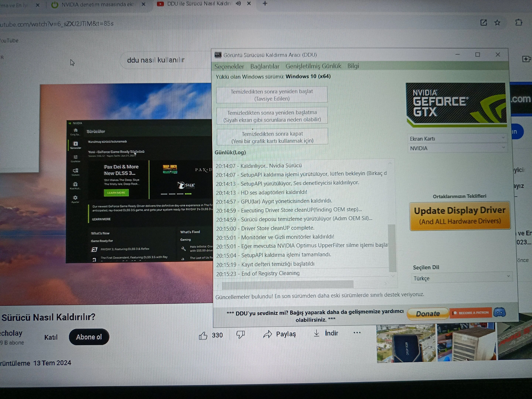532x399 pixels.
Task: Minimize the DDU window
Action: 457,55
